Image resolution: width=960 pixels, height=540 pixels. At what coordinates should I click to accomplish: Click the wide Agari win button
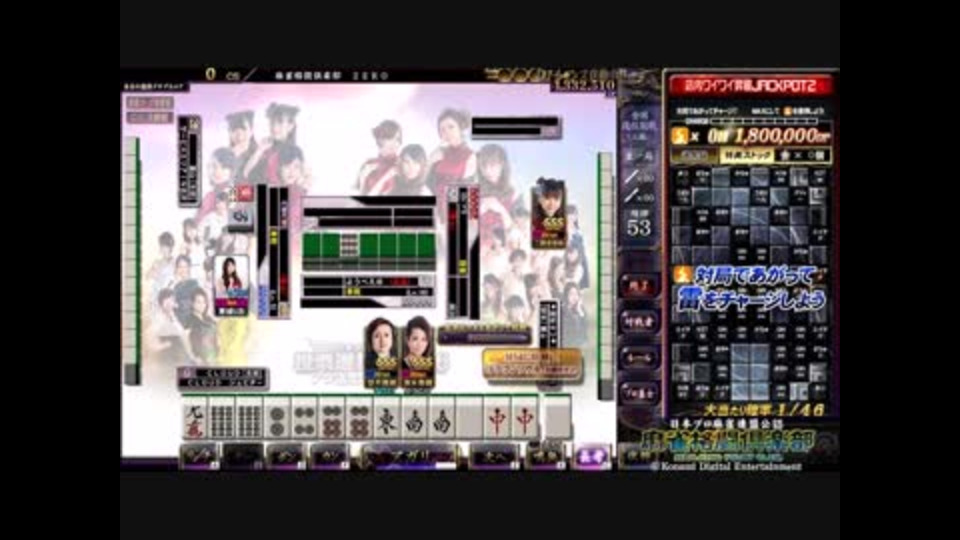tap(409, 457)
